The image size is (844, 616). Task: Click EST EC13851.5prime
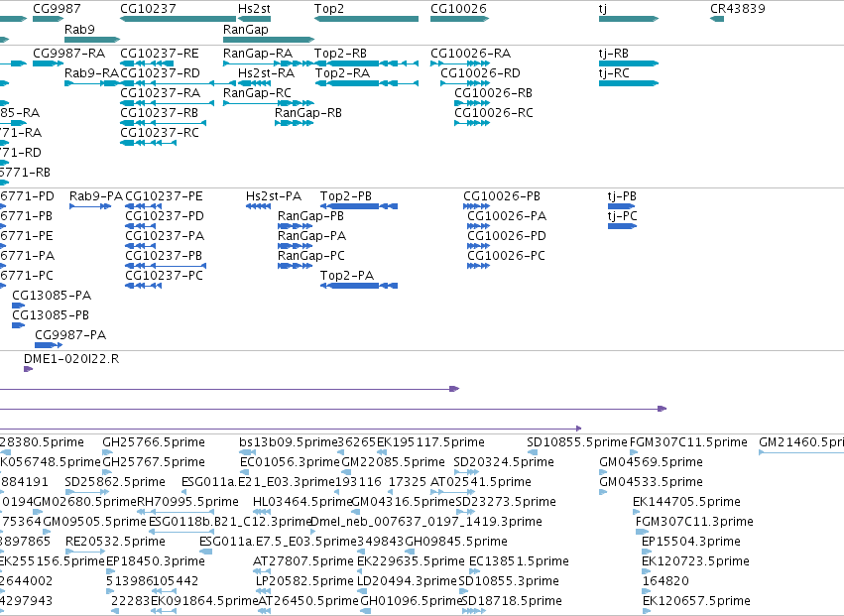point(520,561)
